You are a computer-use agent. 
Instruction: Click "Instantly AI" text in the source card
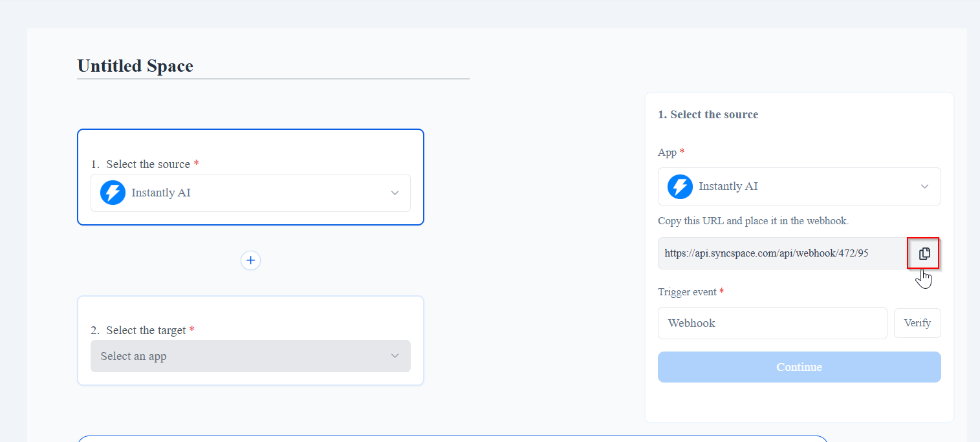coord(161,193)
